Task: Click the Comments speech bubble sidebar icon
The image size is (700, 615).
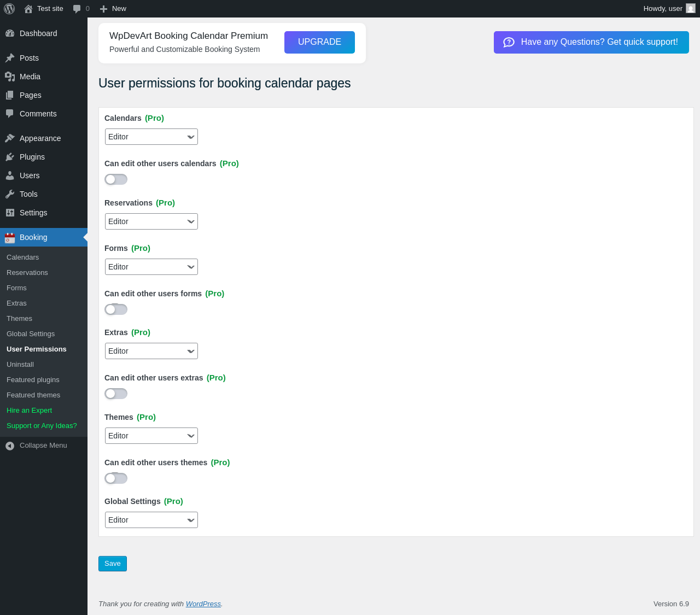Action: click(10, 114)
